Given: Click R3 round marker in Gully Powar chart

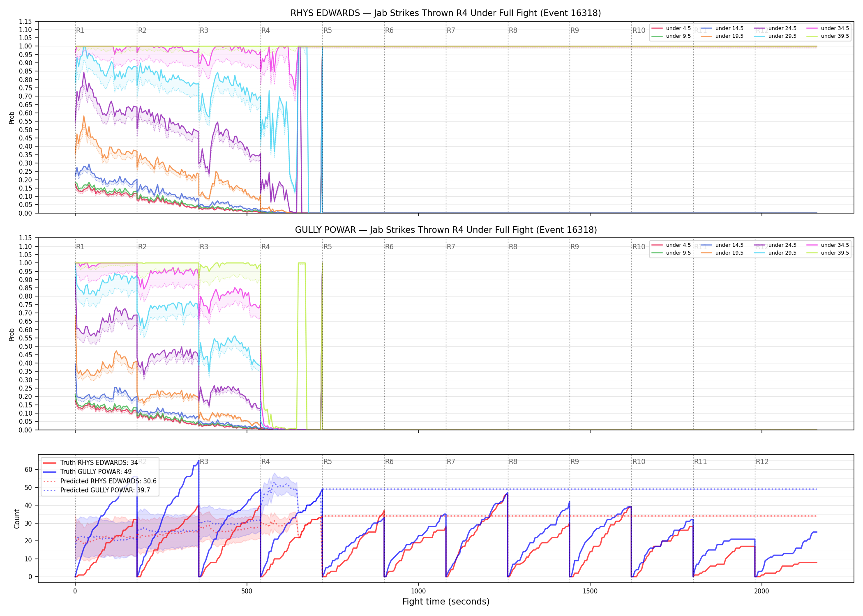Looking at the screenshot, I should tap(204, 247).
